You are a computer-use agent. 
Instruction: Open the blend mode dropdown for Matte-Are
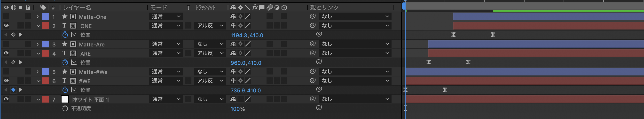(x=166, y=44)
